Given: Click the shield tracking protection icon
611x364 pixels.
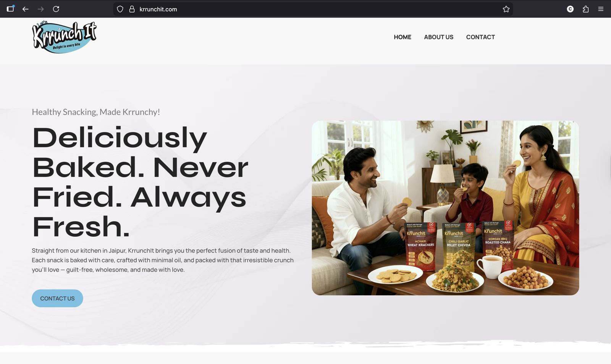Looking at the screenshot, I should pyautogui.click(x=120, y=9).
